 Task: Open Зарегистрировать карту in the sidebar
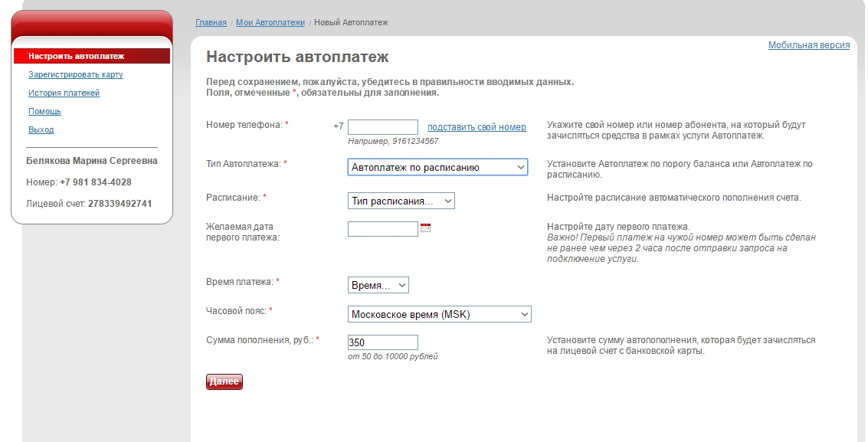point(75,74)
